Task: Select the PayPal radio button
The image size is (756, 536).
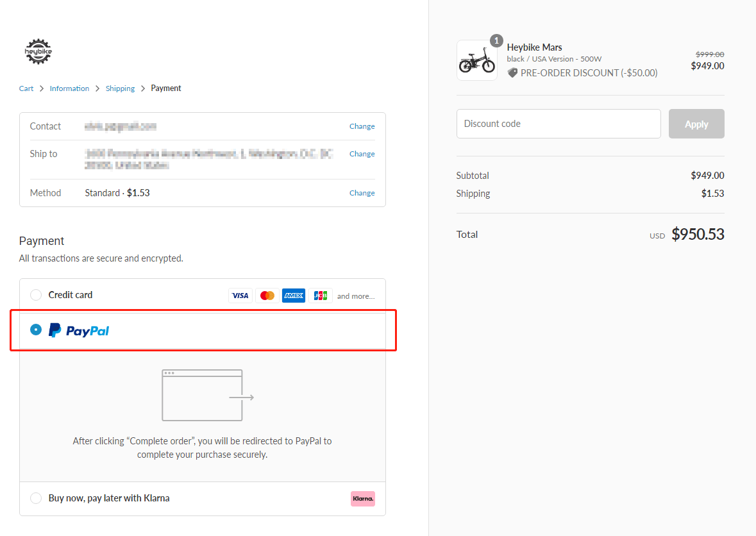Action: pos(36,330)
